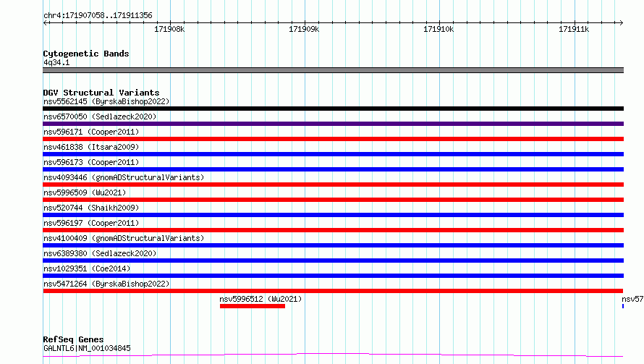Click label nsv4093446 (gnomADStructuralVariants)
The height and width of the screenshot is (364, 644).
tap(124, 177)
